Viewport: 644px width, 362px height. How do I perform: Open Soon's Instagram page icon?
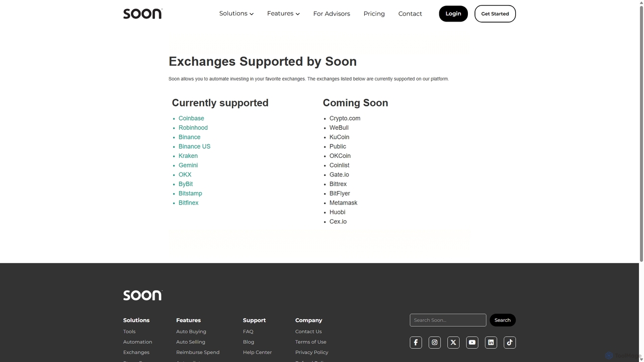coord(435,342)
